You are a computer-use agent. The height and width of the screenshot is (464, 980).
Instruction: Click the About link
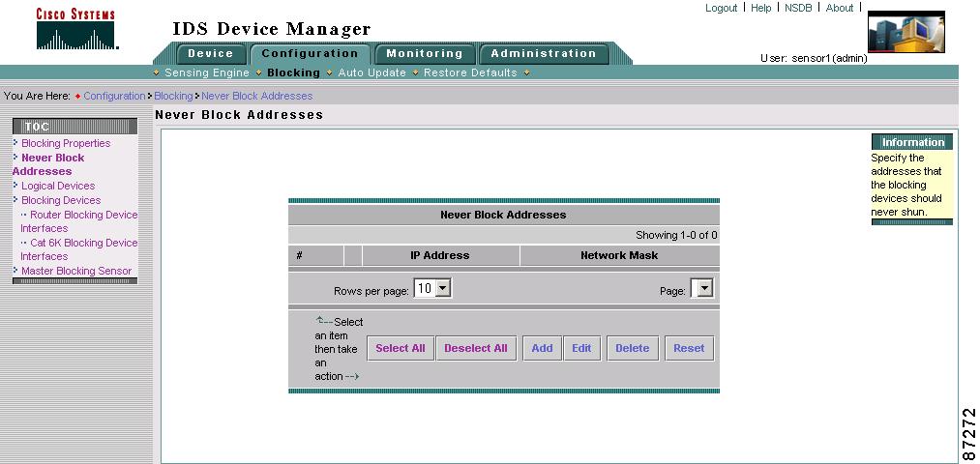[840, 8]
